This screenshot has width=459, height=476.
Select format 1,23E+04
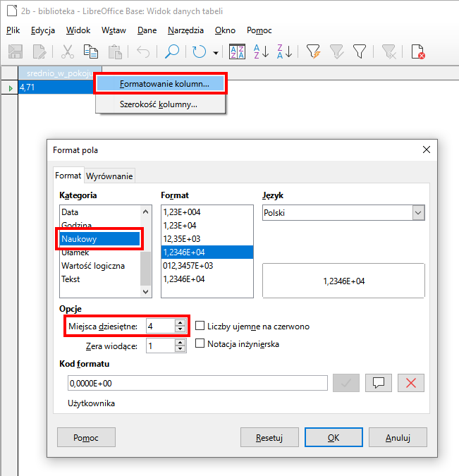click(207, 225)
